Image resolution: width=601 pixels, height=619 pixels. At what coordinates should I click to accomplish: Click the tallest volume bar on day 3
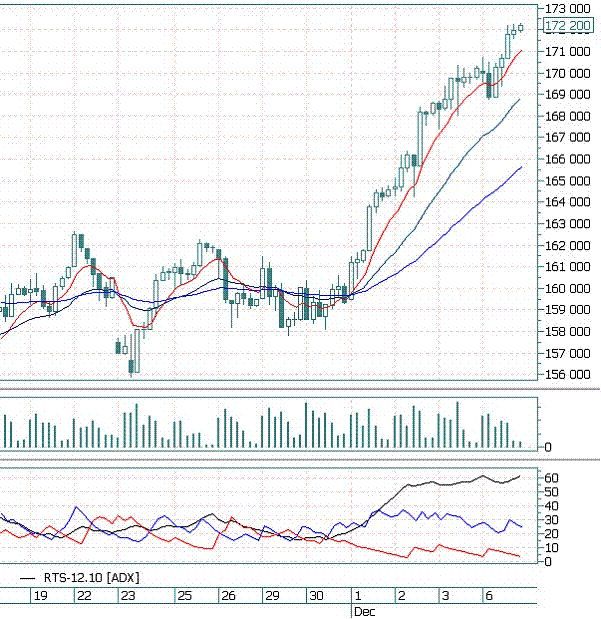[x=458, y=425]
